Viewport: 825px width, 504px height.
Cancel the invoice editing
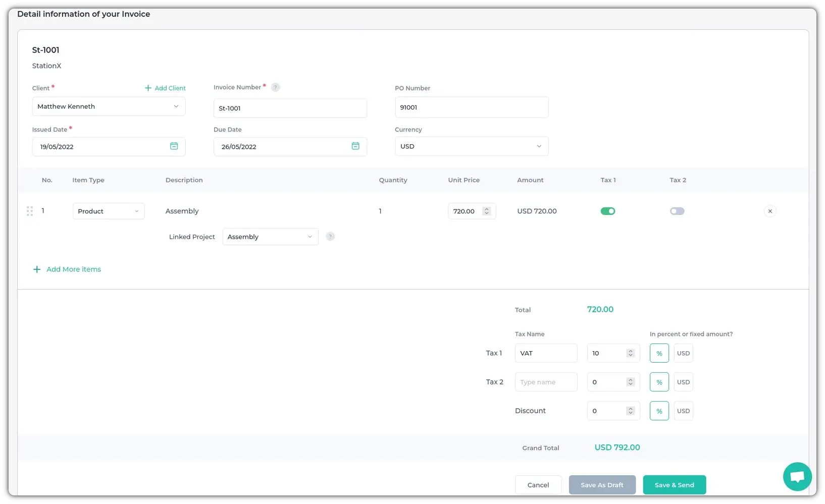pos(538,485)
